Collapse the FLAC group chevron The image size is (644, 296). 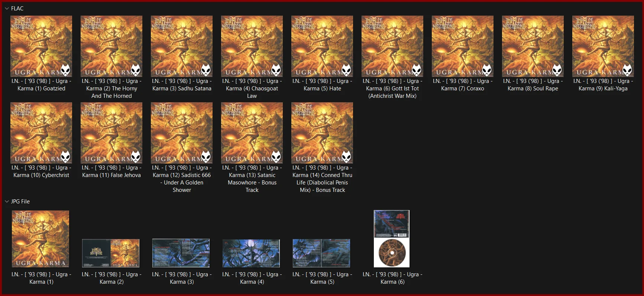7,9
